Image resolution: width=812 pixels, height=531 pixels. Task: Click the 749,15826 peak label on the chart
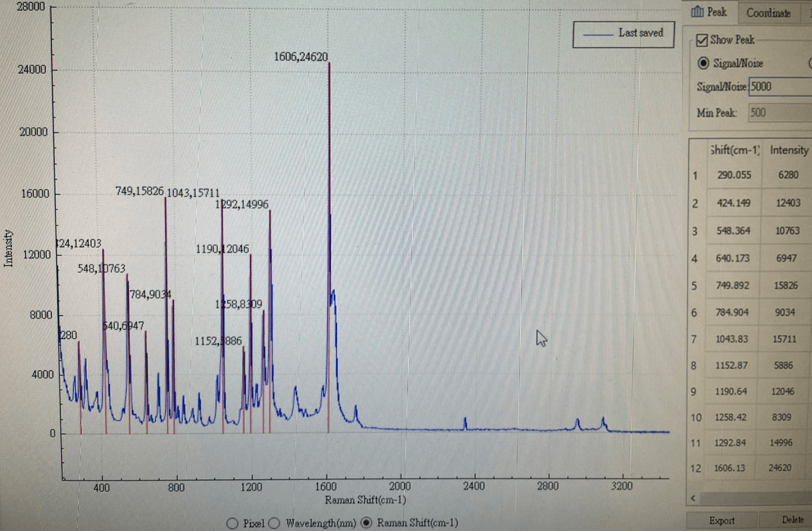(139, 191)
